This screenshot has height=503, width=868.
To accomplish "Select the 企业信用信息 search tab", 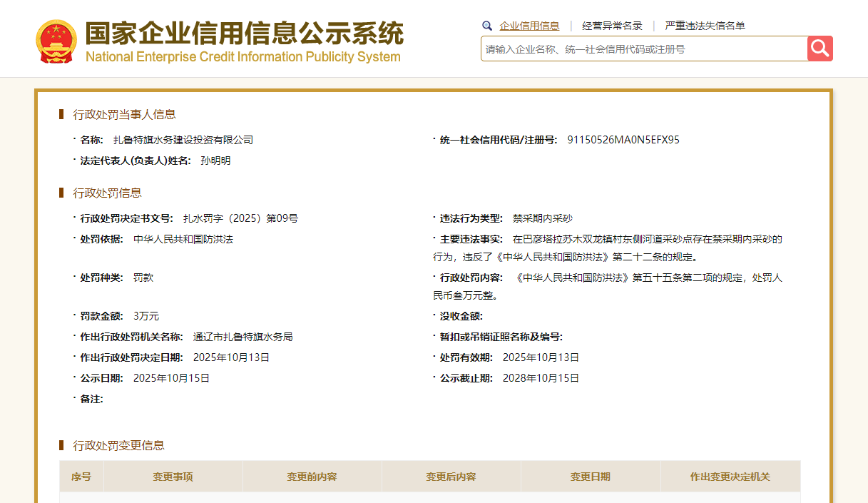I will click(529, 26).
